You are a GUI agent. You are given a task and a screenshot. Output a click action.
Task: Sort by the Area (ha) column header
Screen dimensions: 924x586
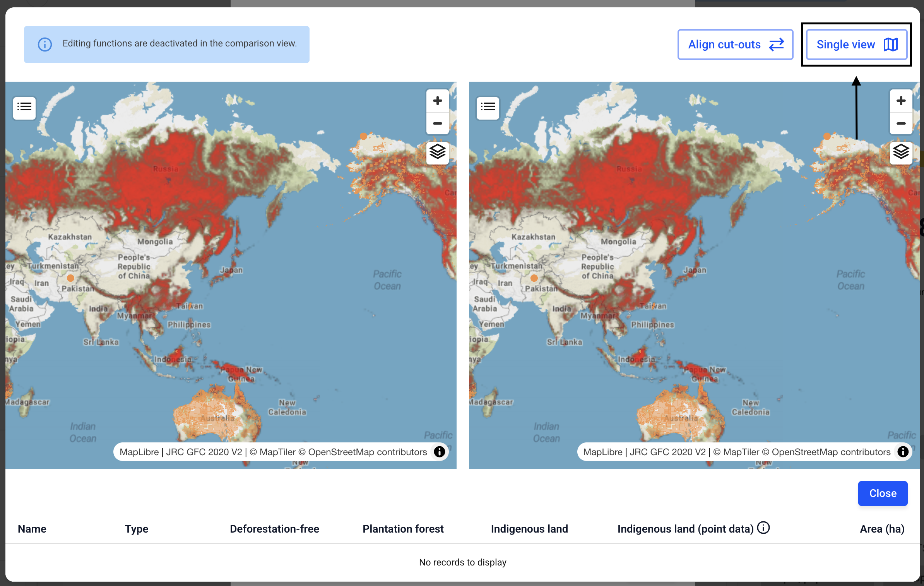click(x=882, y=529)
